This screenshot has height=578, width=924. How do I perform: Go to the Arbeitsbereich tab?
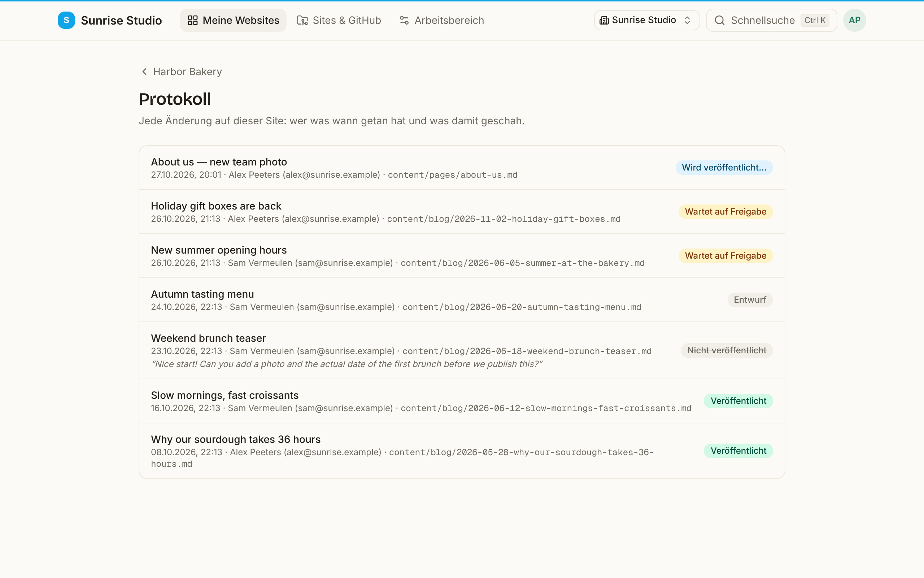[x=441, y=20]
